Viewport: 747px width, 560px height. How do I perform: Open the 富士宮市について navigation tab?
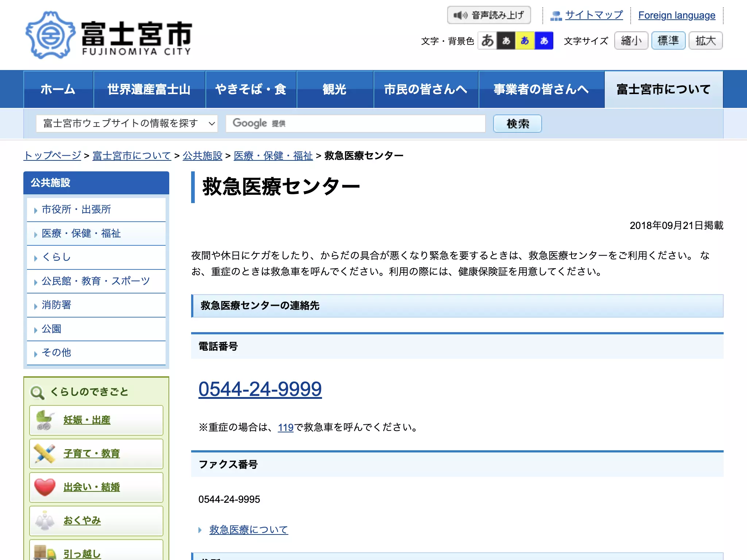(664, 89)
